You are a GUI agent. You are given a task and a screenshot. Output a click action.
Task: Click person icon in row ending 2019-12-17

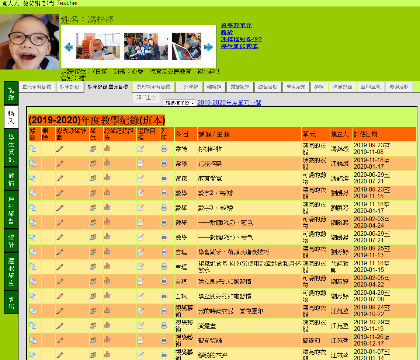tap(93, 340)
